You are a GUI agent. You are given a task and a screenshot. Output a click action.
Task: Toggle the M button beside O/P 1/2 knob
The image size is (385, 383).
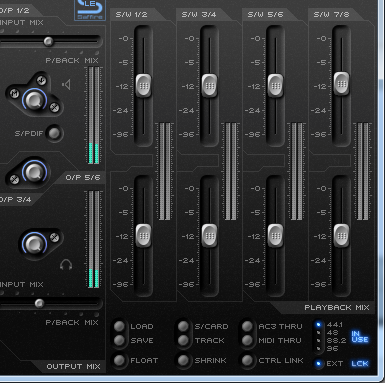(x=14, y=93)
